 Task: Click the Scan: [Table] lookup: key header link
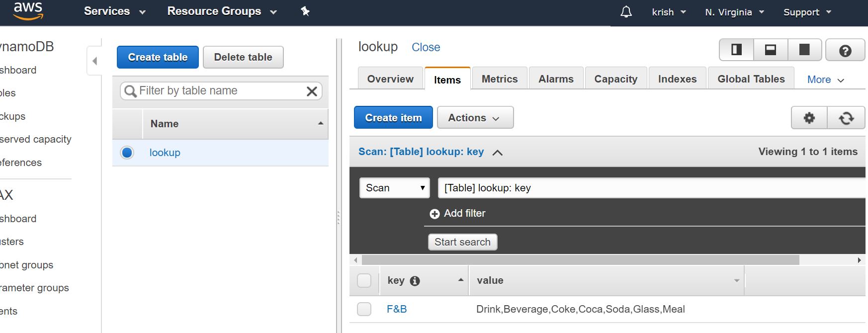coord(421,152)
